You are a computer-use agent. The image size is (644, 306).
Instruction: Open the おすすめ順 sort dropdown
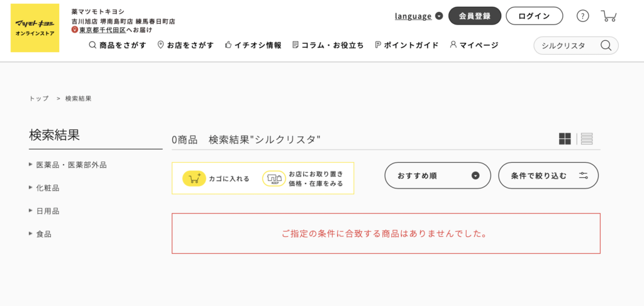pyautogui.click(x=438, y=175)
